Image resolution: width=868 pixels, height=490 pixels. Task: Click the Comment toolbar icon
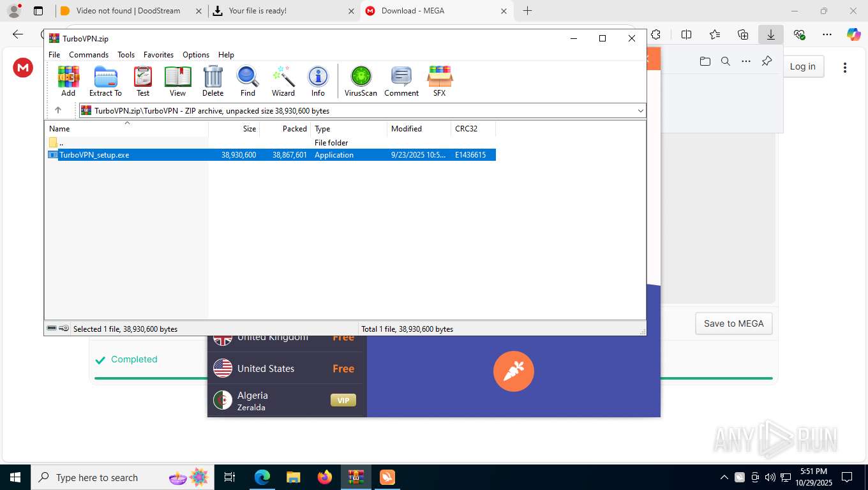(401, 81)
